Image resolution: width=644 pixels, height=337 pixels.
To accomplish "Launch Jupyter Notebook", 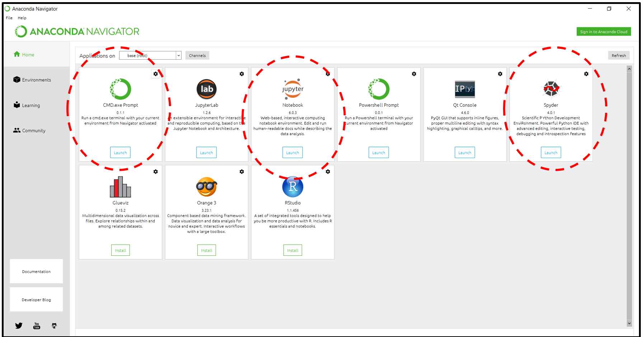I will tap(292, 152).
